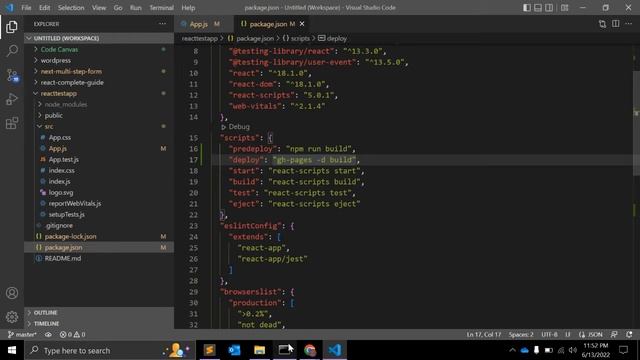Customize layout icon in title bar
Screen dimensions: 640x360
tap(564, 8)
